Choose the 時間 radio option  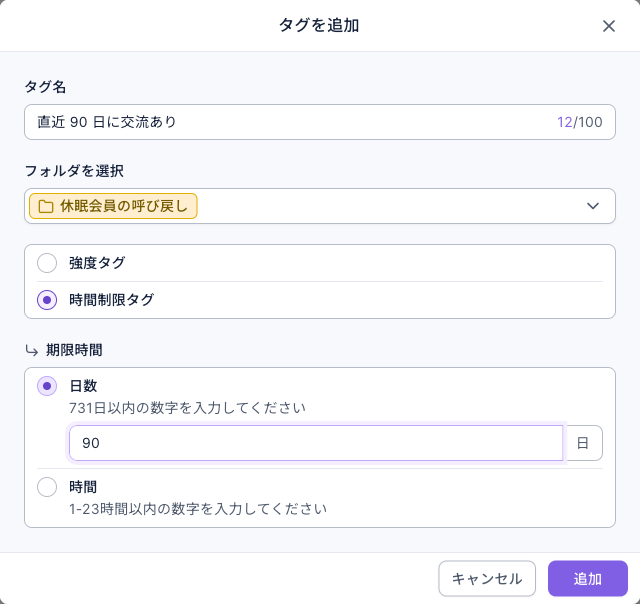47,487
